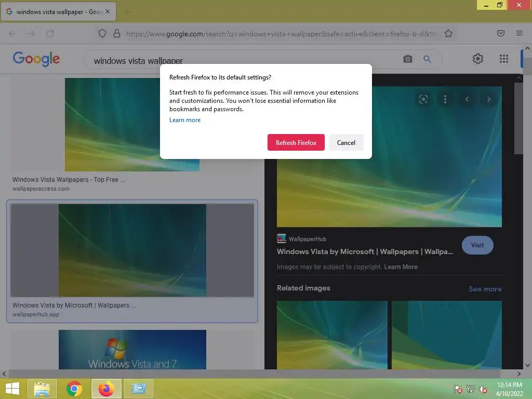Open File Explorer from taskbar

(x=42, y=389)
